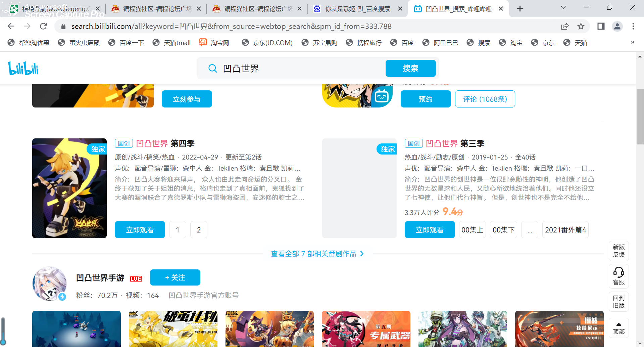Open 凹凸世界 第三季 title link
644x347 pixels.
pyautogui.click(x=455, y=143)
